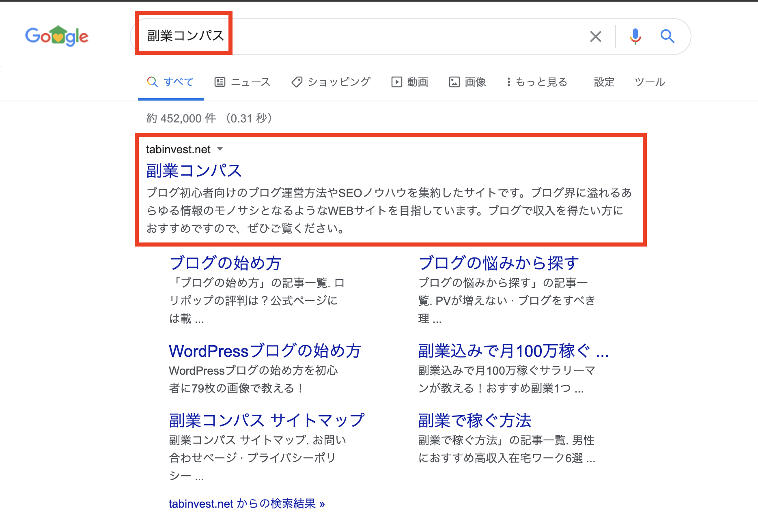
Task: Open the 副業コンパス サイトマップ sitelink
Action: pos(267,420)
